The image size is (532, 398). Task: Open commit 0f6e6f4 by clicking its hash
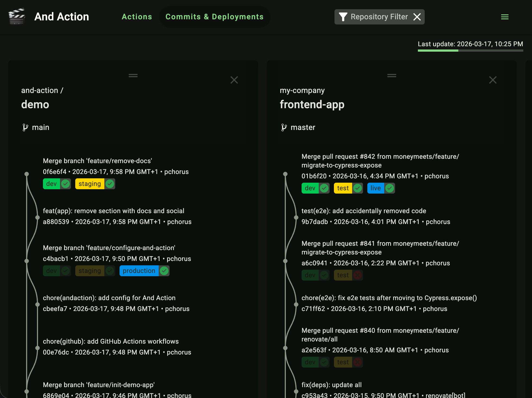click(x=54, y=172)
